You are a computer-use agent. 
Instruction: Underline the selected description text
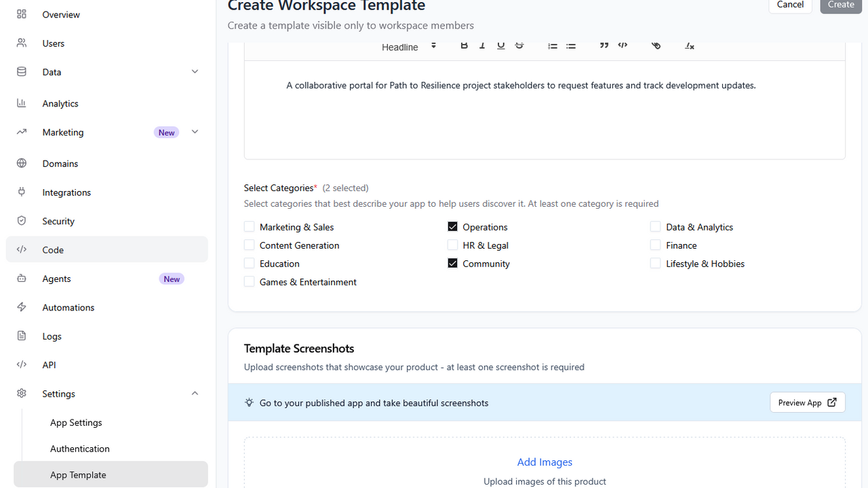point(501,45)
